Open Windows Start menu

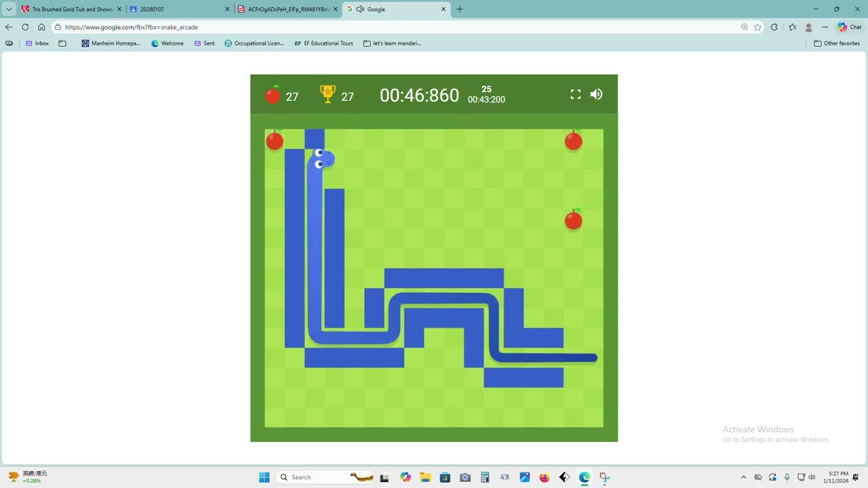pyautogui.click(x=264, y=477)
